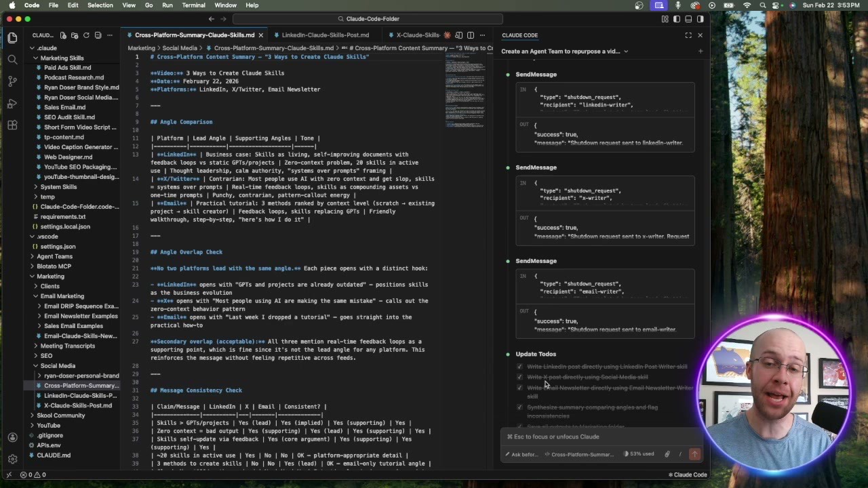Open the Accounts menu in the activity bar
The height and width of the screenshot is (488, 868).
pos(12,438)
